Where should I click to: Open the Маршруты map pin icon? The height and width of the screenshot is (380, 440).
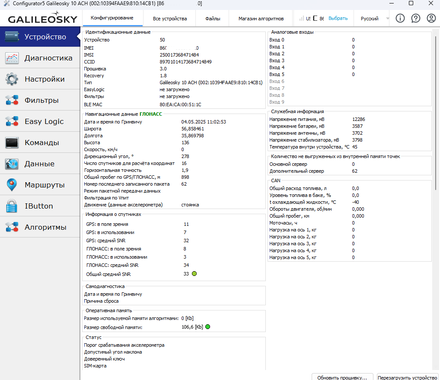coord(12,185)
